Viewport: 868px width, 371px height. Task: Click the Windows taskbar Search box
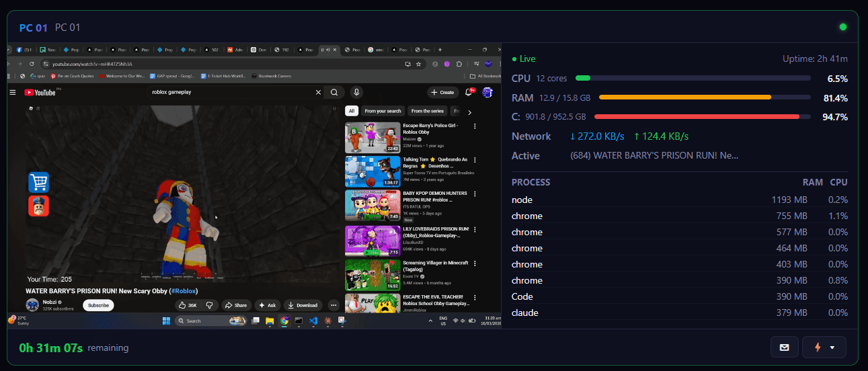coord(210,321)
